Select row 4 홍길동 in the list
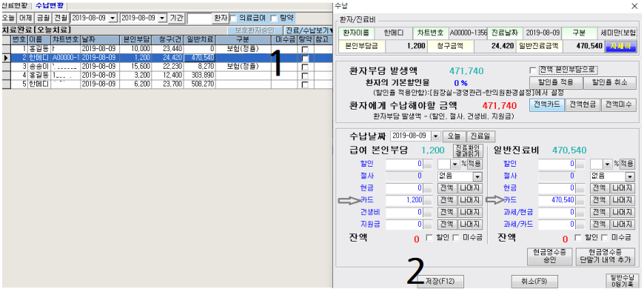The height and width of the screenshot is (292, 644). [x=167, y=76]
